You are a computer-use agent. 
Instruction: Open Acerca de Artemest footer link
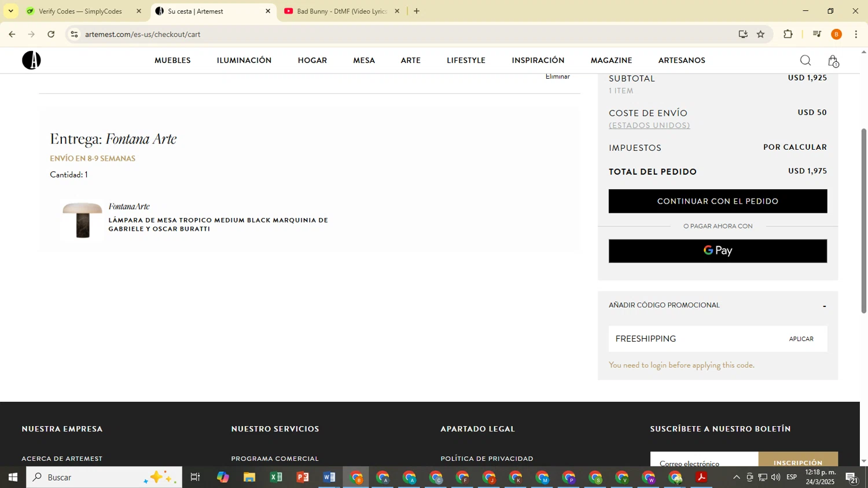62,459
